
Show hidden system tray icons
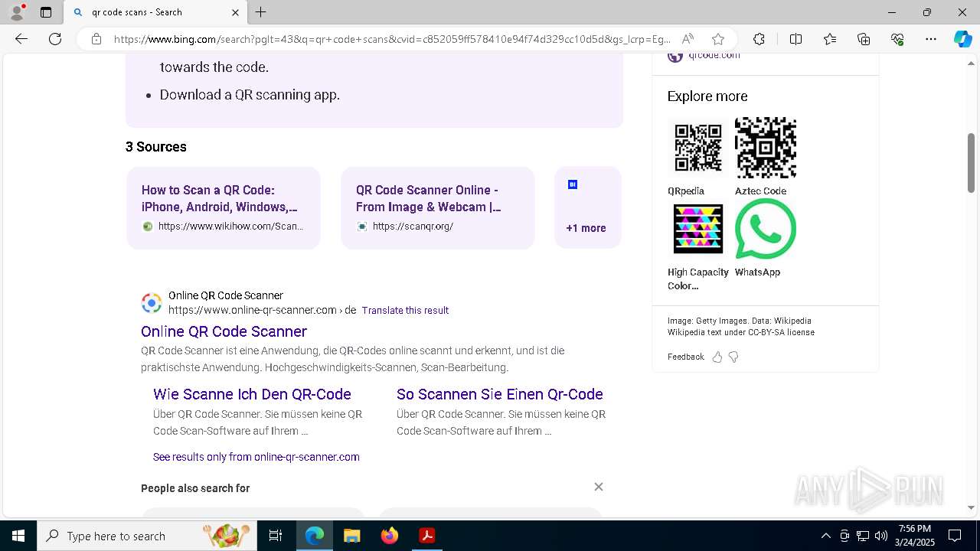pyautogui.click(x=825, y=536)
